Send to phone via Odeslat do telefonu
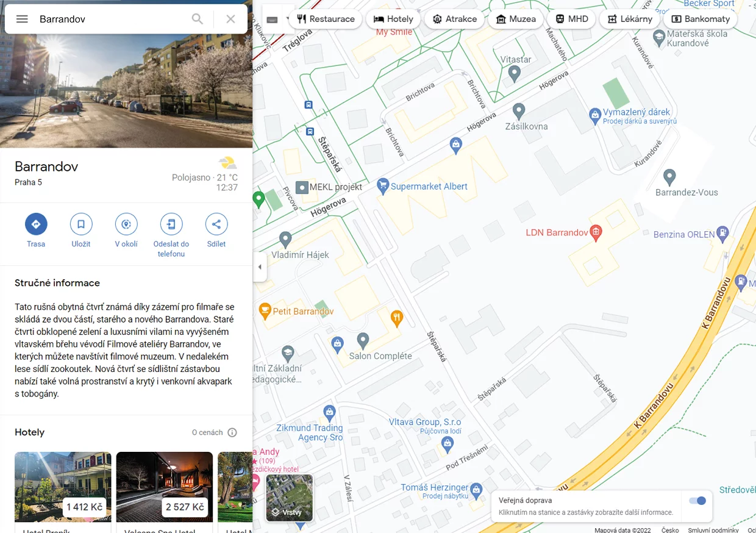The image size is (756, 533). click(171, 235)
